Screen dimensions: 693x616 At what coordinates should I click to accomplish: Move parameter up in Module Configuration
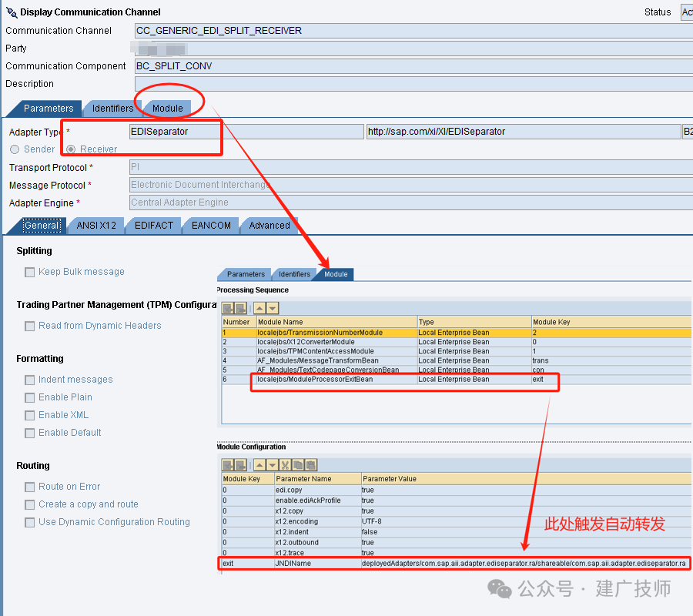click(260, 465)
